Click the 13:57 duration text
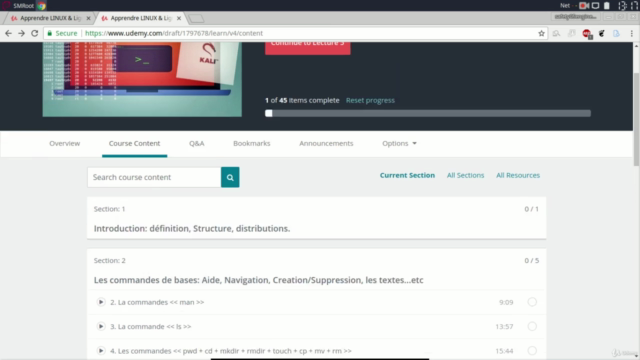640x360 pixels. click(x=504, y=327)
